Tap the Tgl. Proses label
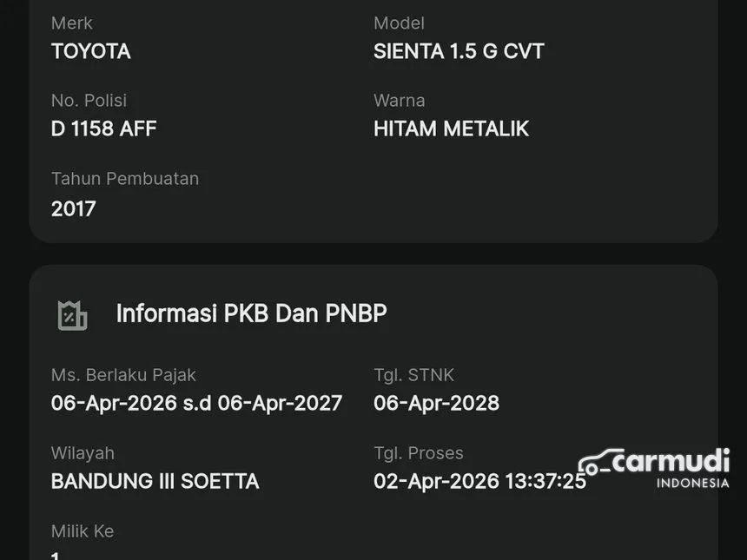747x560 pixels. click(x=418, y=453)
